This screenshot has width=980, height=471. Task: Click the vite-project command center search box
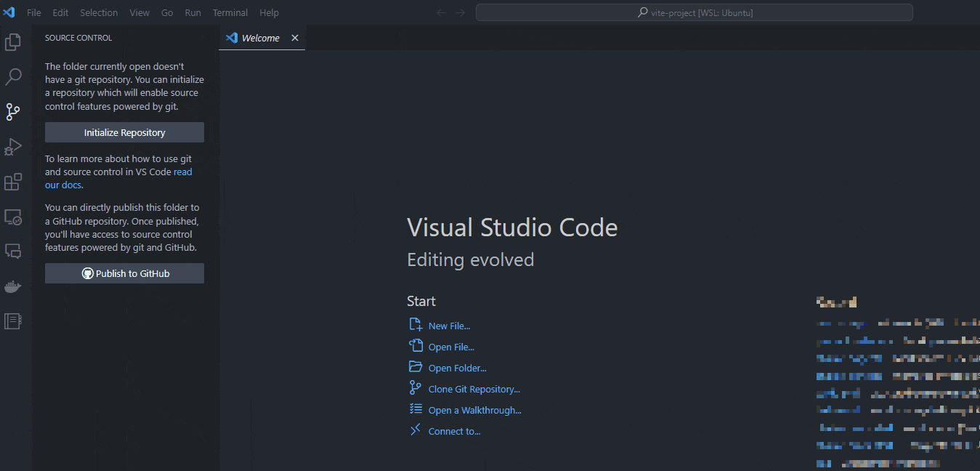pyautogui.click(x=694, y=12)
